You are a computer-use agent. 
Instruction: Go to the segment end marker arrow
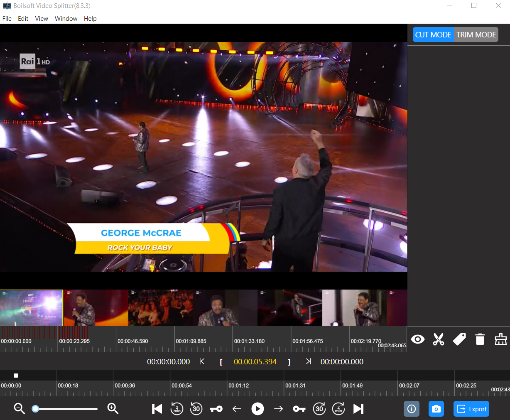point(308,361)
